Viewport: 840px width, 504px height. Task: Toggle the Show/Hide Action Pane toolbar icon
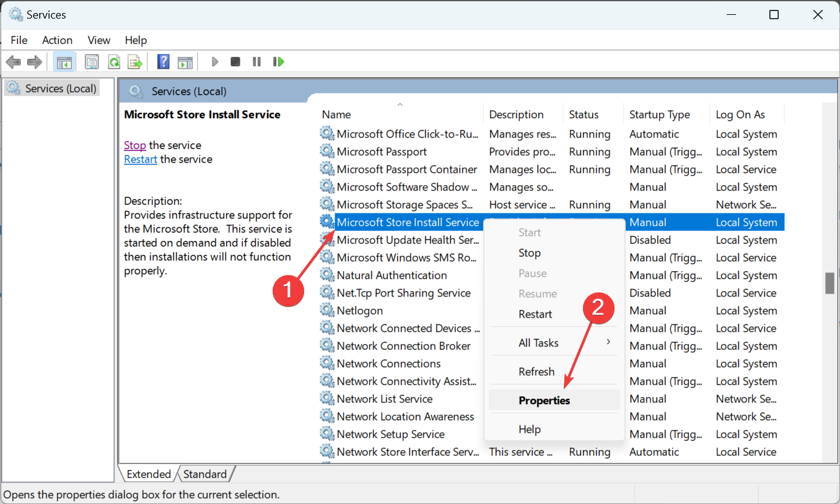coord(185,62)
